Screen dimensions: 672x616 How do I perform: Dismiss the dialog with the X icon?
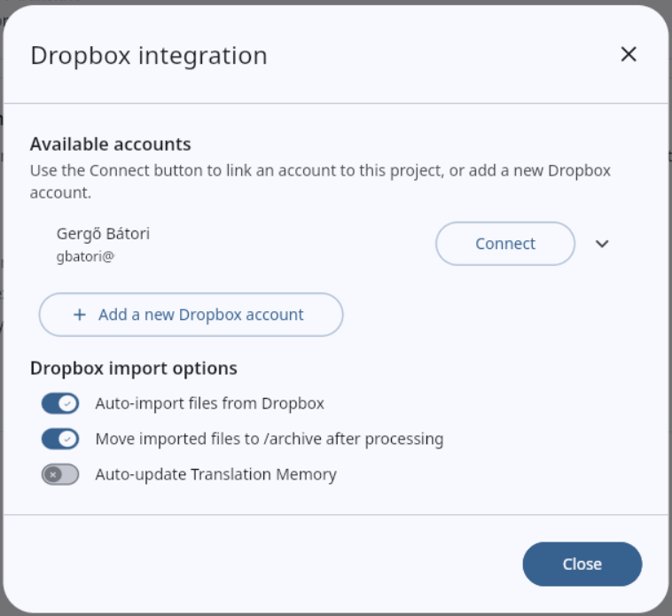(629, 54)
